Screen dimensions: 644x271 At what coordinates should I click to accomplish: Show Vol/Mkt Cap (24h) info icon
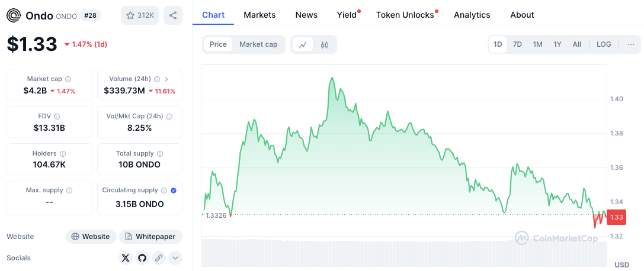(169, 117)
